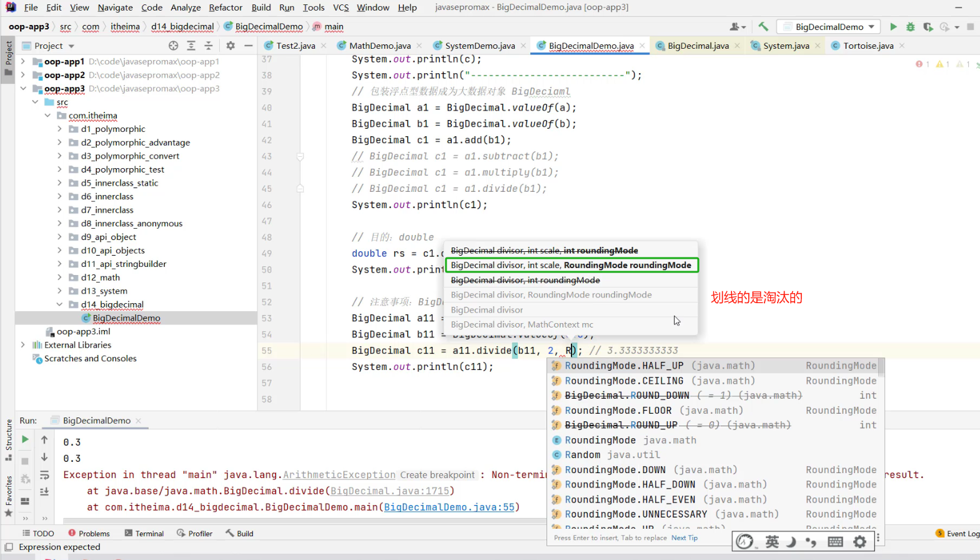Expand all in the Project panel toolbar
Viewport: 980px width, 560px height.
click(191, 46)
